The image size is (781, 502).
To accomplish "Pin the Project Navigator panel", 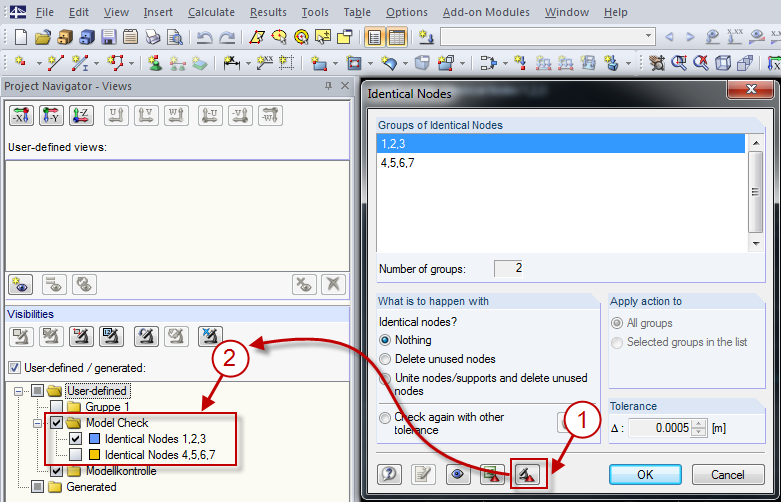I will [x=328, y=86].
